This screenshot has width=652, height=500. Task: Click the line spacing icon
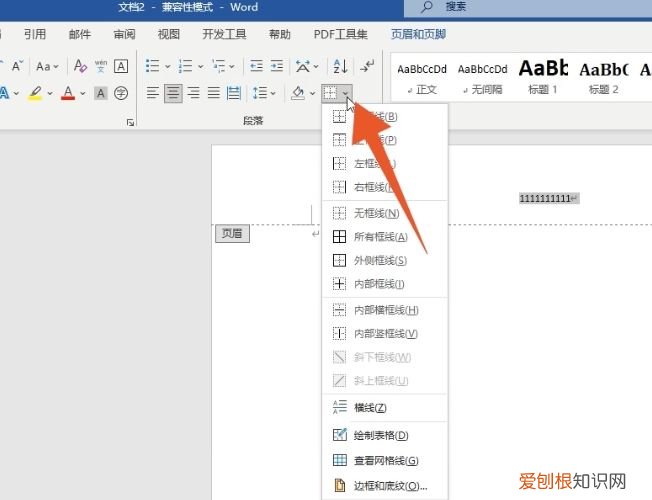pos(260,93)
